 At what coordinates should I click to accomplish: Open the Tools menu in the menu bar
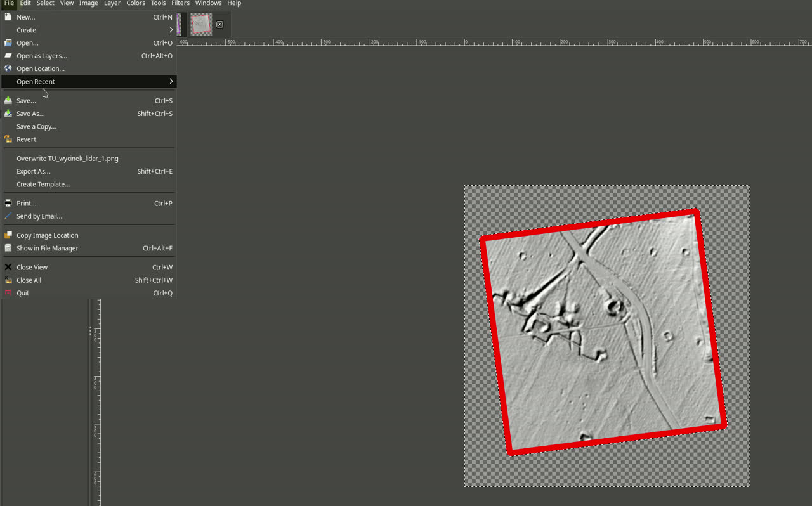[158, 3]
